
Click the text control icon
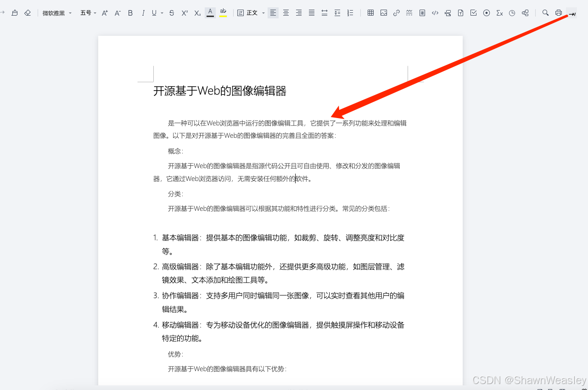click(461, 13)
